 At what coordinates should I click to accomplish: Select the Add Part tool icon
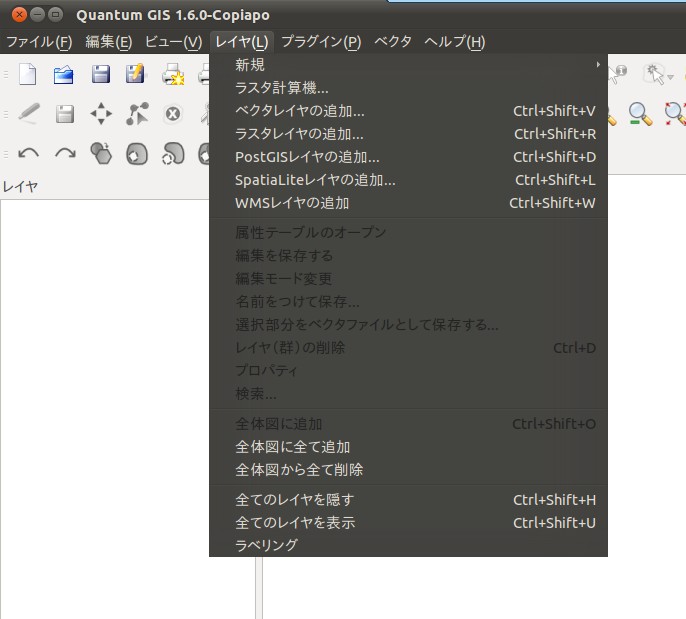(173, 154)
